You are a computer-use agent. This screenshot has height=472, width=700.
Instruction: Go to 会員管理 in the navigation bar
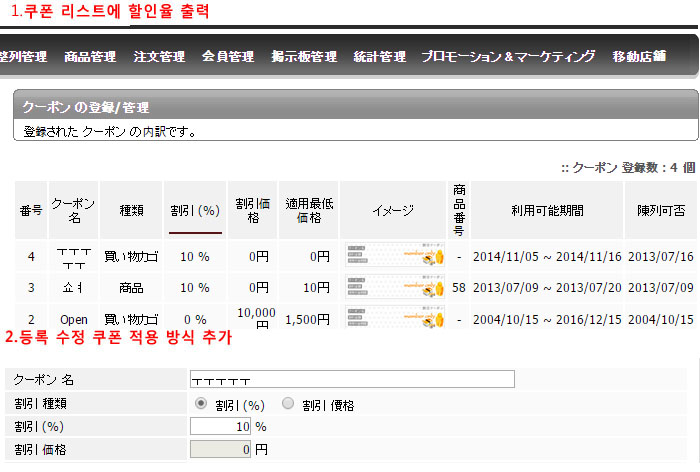click(x=227, y=57)
